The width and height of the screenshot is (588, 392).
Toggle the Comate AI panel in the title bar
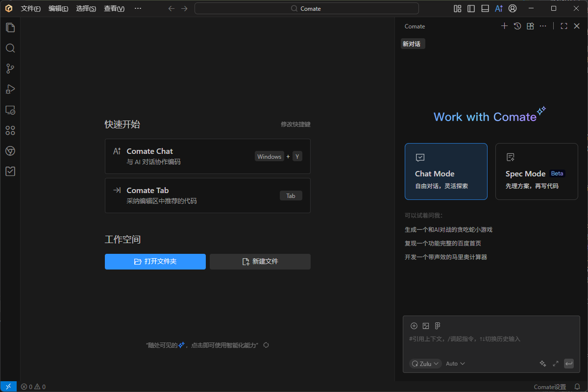(499, 8)
